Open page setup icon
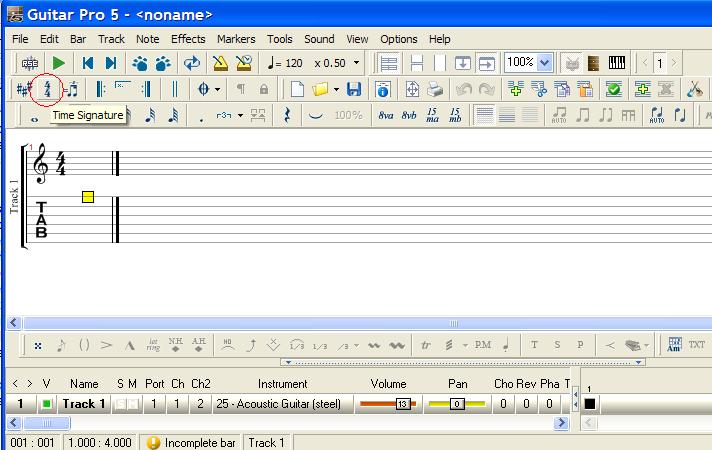 [x=412, y=89]
